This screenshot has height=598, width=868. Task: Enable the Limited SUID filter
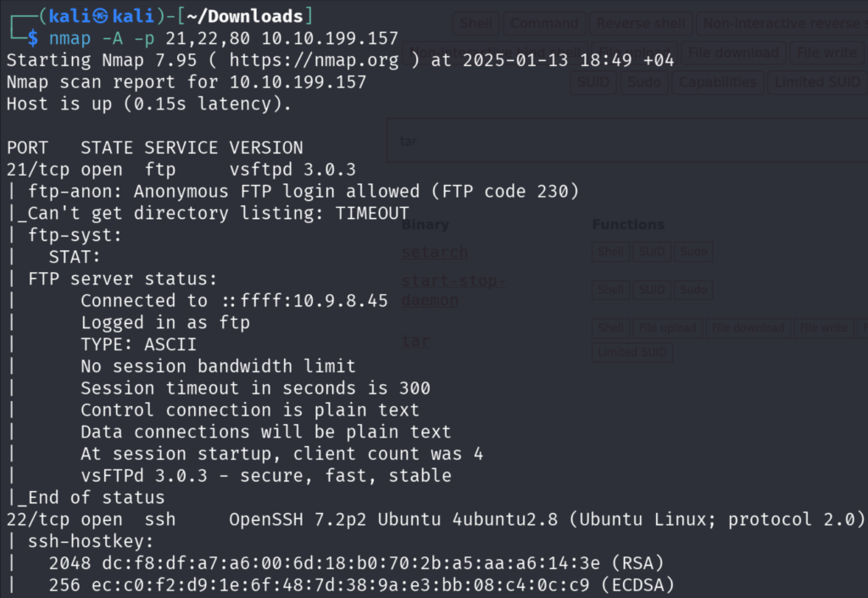click(817, 81)
